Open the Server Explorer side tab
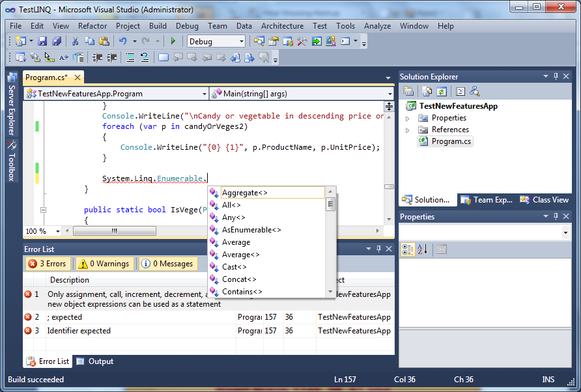The width and height of the screenshot is (581, 392). 12,104
